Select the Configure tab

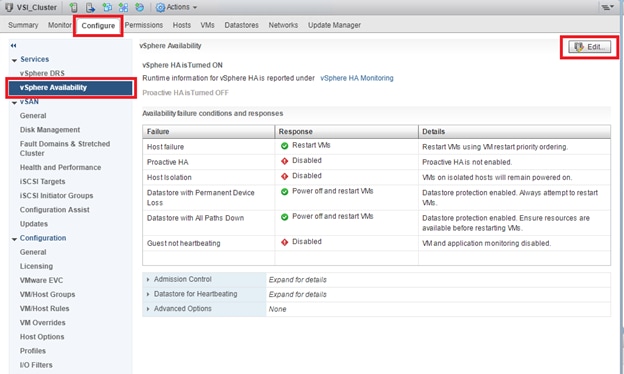[x=98, y=26]
